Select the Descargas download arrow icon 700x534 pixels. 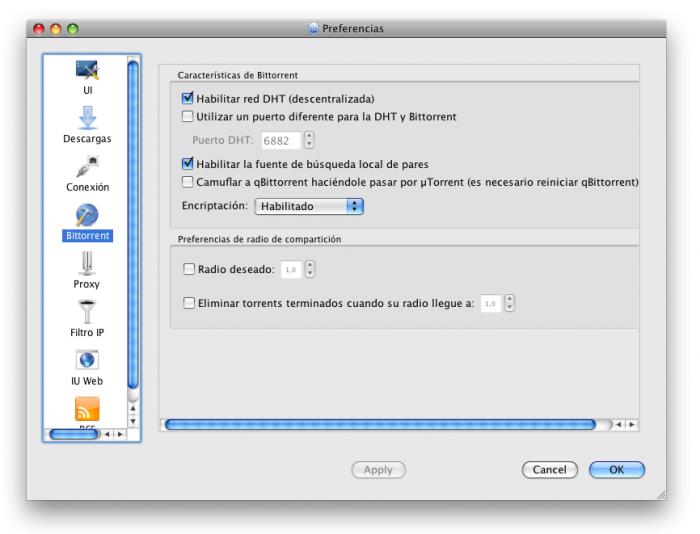point(88,118)
